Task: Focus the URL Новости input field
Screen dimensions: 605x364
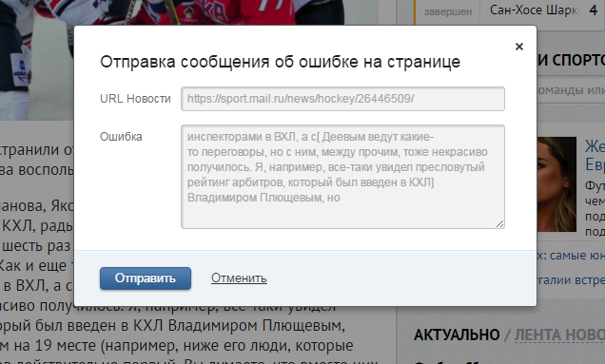Action: [342, 99]
